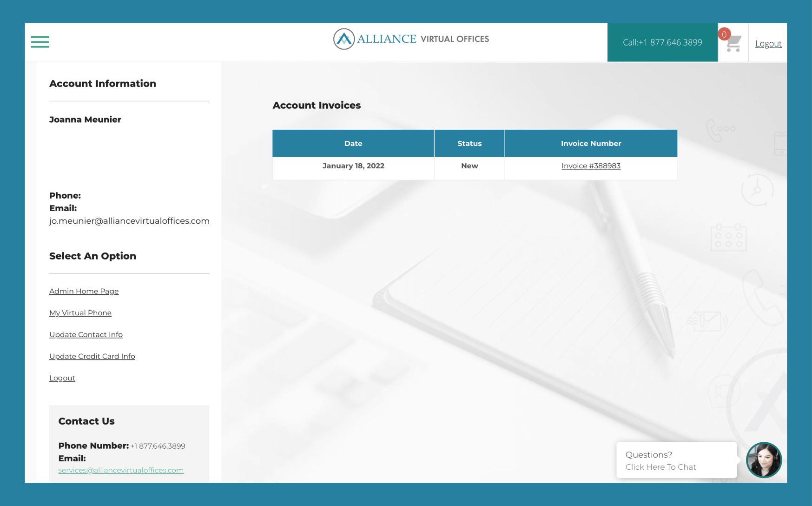Click the New status cell
Viewport: 812px width, 506px height.
coord(469,166)
